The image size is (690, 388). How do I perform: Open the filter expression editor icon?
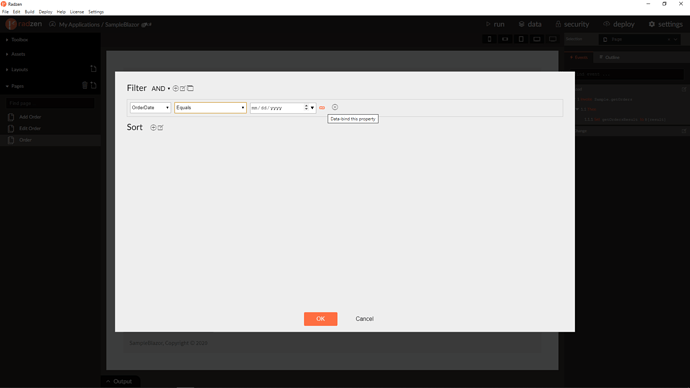coord(183,88)
